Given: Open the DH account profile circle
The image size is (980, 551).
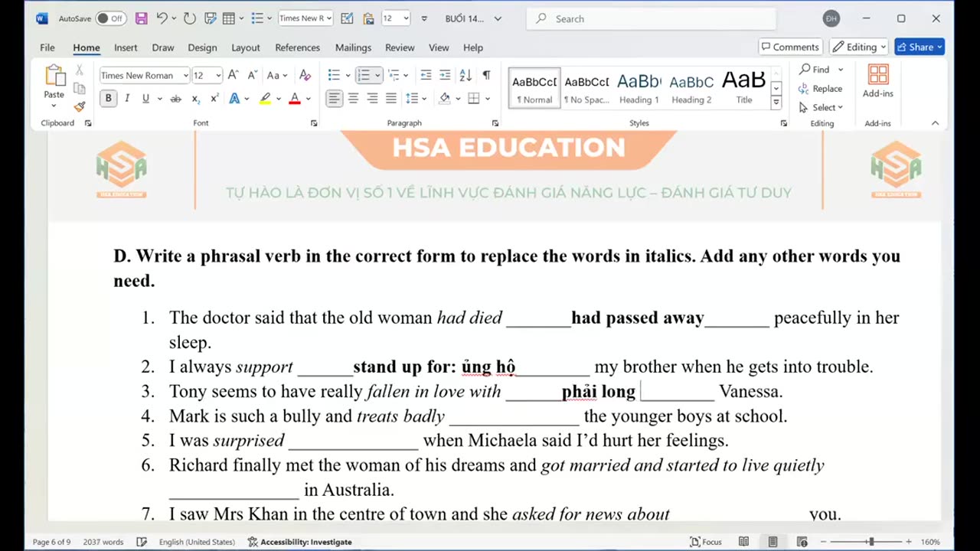Looking at the screenshot, I should [831, 18].
